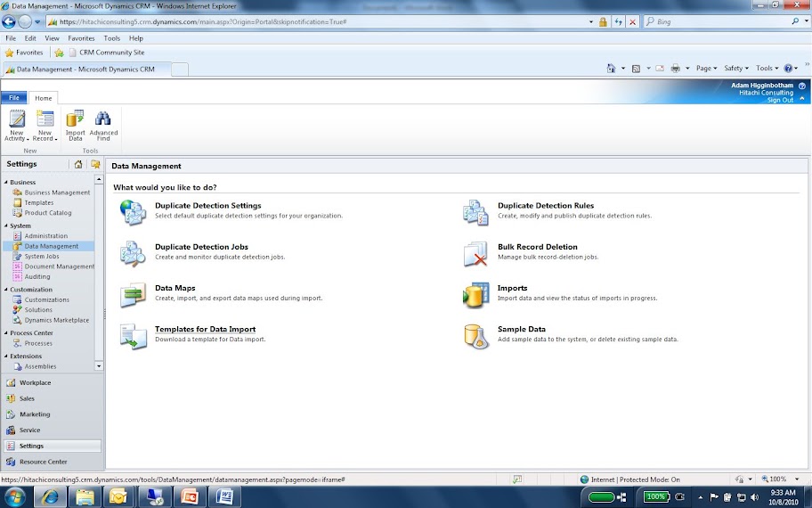Screen dimensions: 812x508
Task: Click the Templates for Data Import icon
Action: [133, 336]
